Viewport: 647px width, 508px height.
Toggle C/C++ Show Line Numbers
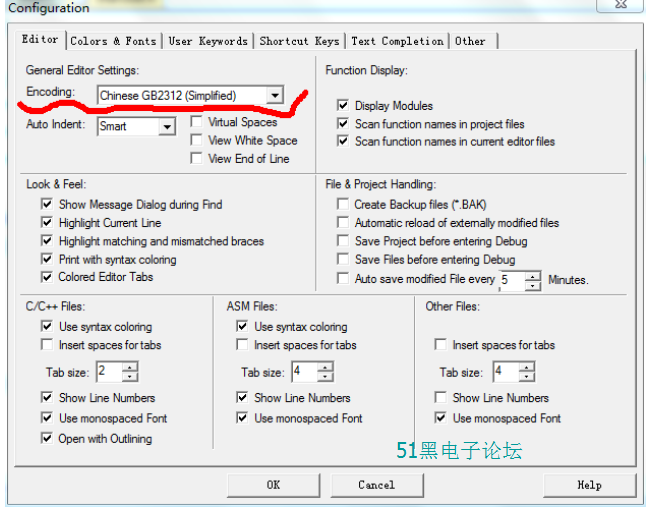[47, 397]
